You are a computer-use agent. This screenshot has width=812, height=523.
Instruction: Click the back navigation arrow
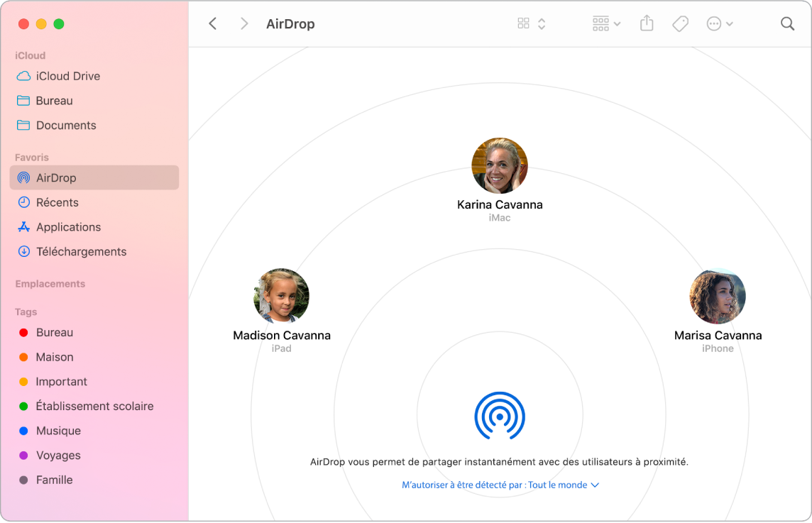(213, 23)
